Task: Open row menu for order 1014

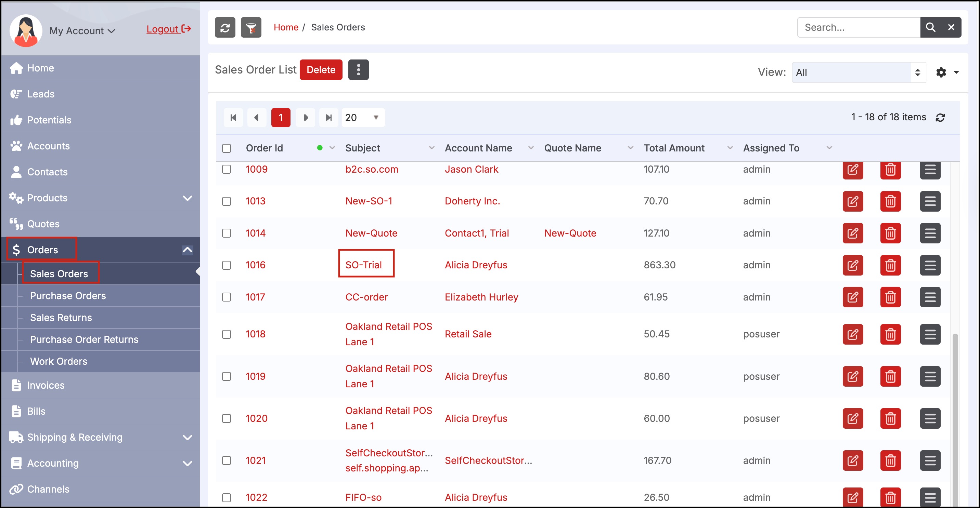Action: tap(930, 233)
